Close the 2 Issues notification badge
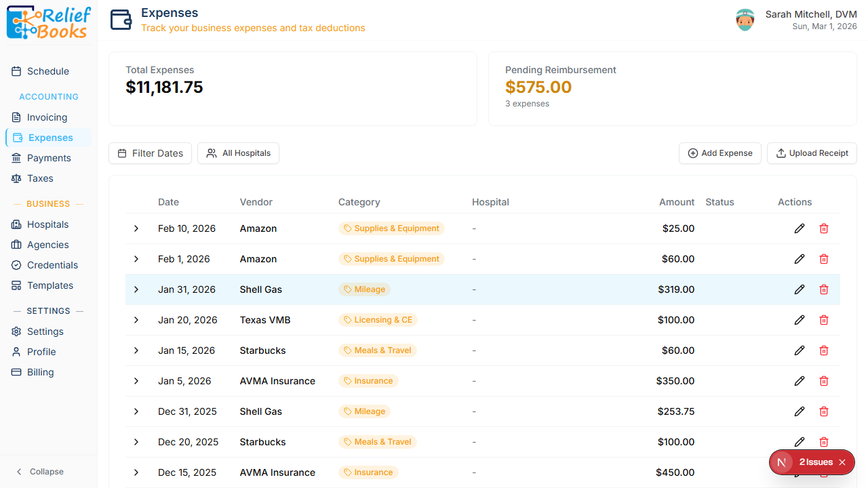This screenshot has height=488, width=868. click(x=842, y=462)
